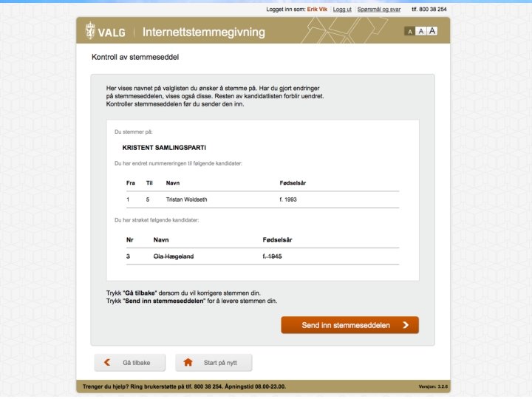Select the medium text size A
This screenshot has height=399, width=532.
point(420,31)
